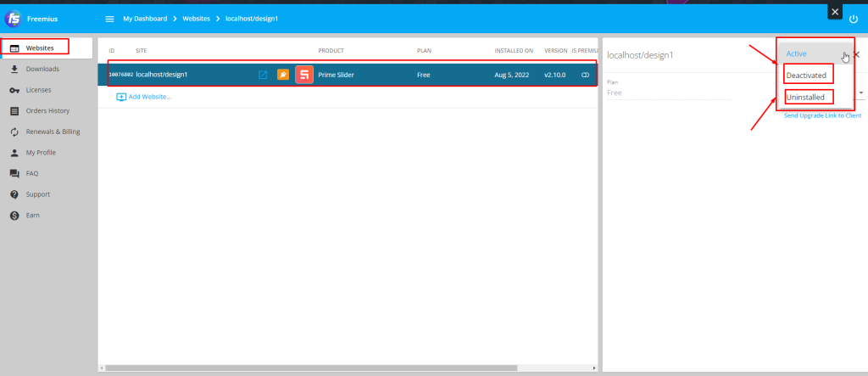Click the Licenses key icon
The width and height of the screenshot is (868, 376).
click(x=15, y=91)
